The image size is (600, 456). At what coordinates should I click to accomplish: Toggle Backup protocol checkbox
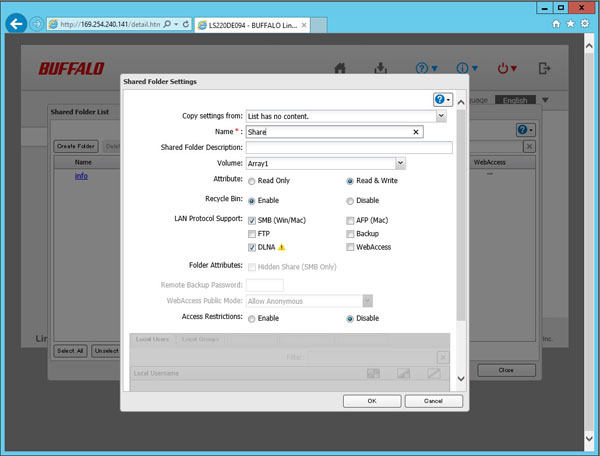[350, 234]
